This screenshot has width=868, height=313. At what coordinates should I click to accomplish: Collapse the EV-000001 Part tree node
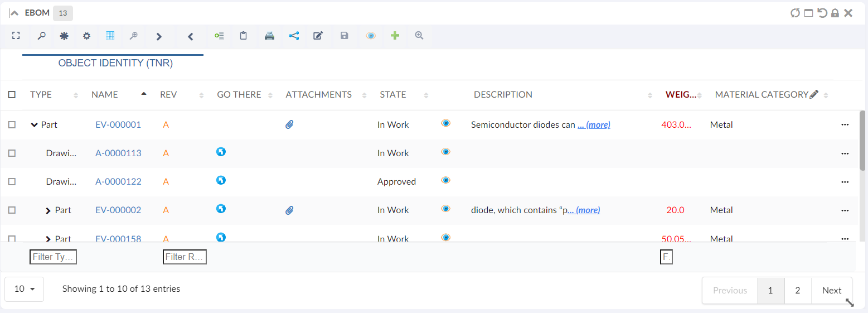pos(34,125)
